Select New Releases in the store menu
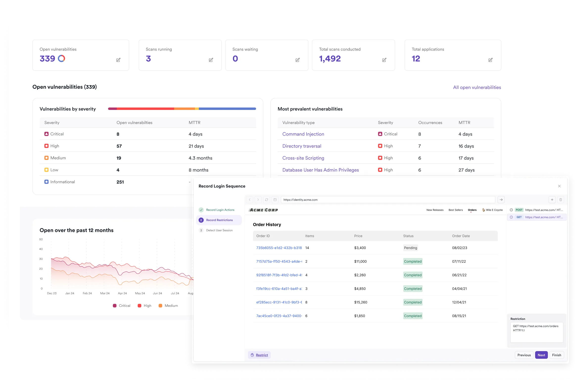The width and height of the screenshot is (588, 384). point(435,210)
